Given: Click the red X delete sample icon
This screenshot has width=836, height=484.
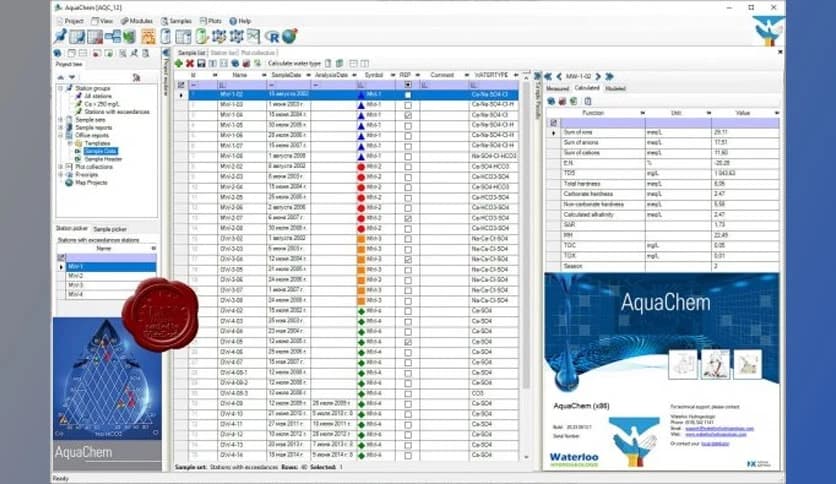Looking at the screenshot, I should point(190,63).
